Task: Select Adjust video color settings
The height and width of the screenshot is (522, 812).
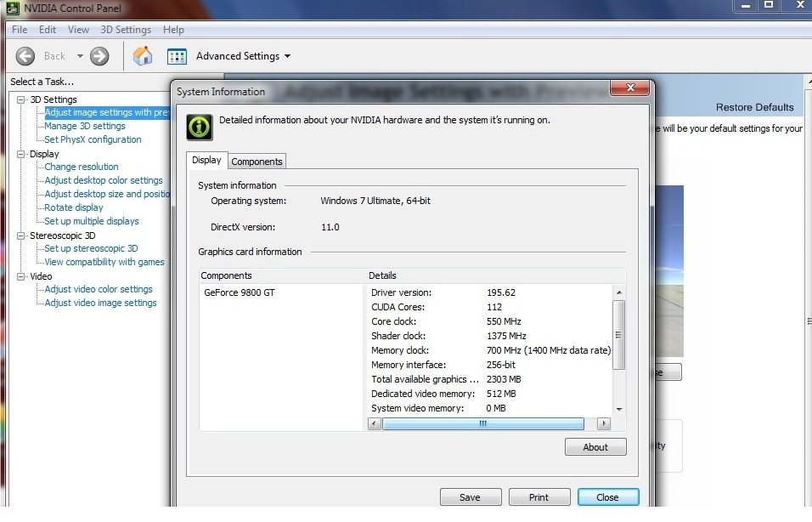Action: pos(99,289)
